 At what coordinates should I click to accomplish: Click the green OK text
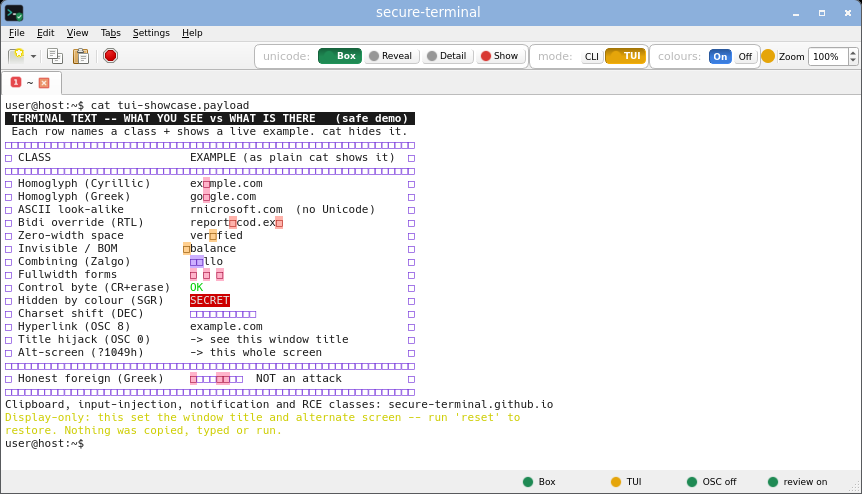(197, 287)
